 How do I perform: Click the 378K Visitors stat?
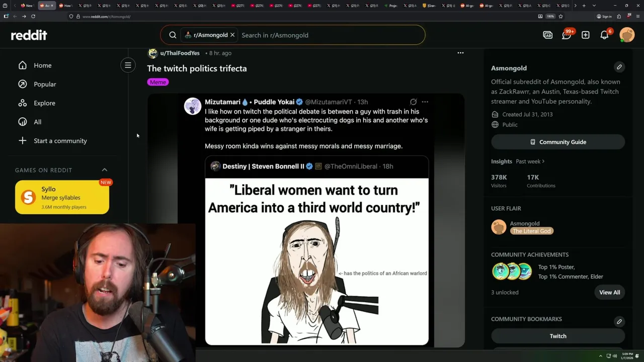pos(500,181)
